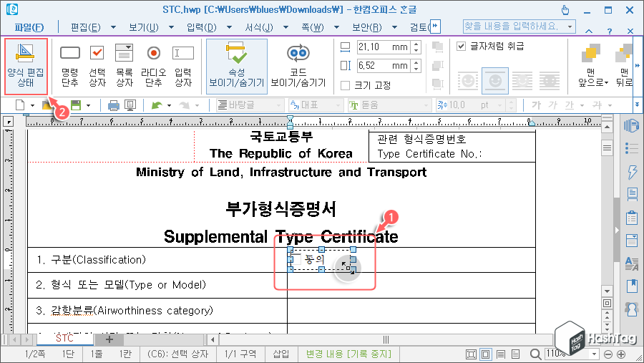
Task: Create a new document from toolbar
Action: click(20, 105)
